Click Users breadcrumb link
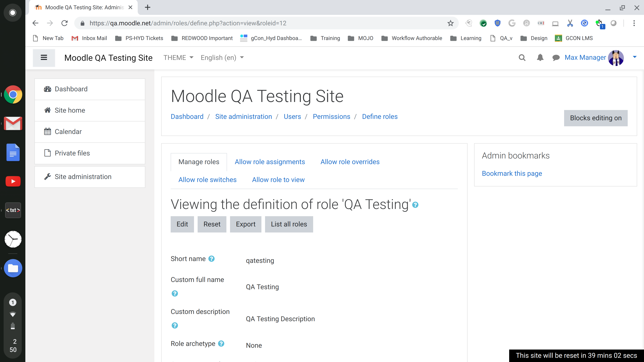 pyautogui.click(x=292, y=117)
